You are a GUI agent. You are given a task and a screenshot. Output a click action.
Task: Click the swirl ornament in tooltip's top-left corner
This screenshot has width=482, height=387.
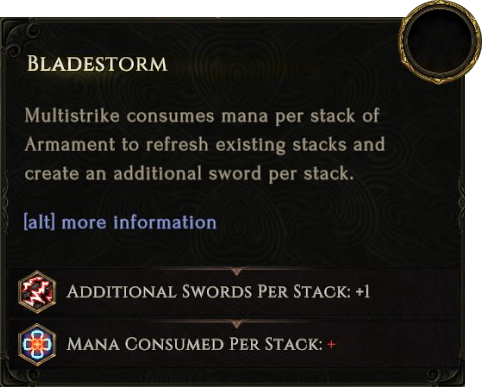tap(22, 39)
